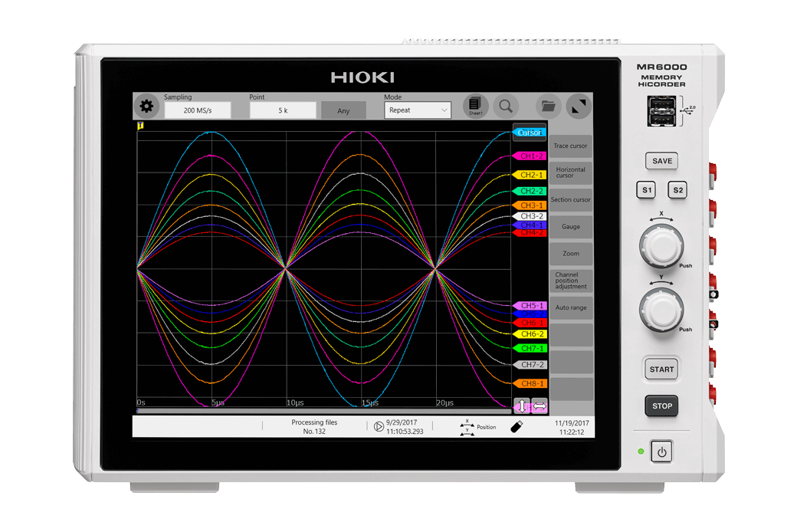Select the CH1-2 channel marker
The width and height of the screenshot is (797, 532).
click(x=530, y=156)
